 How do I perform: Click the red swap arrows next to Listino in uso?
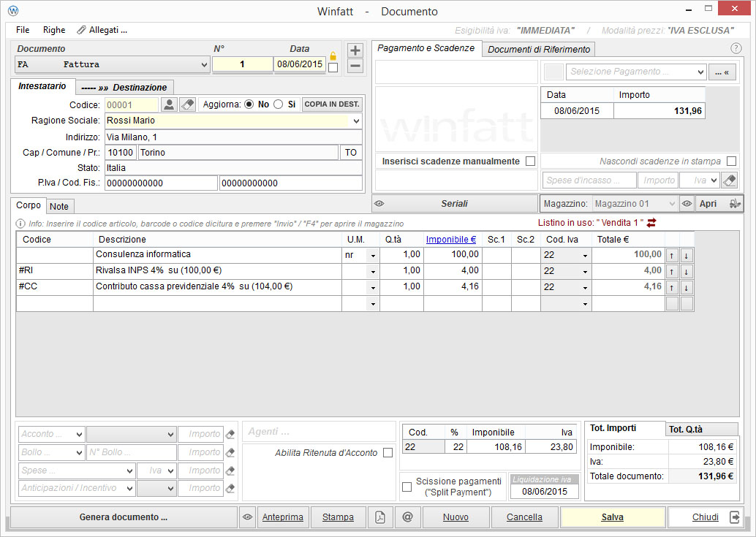coord(651,223)
